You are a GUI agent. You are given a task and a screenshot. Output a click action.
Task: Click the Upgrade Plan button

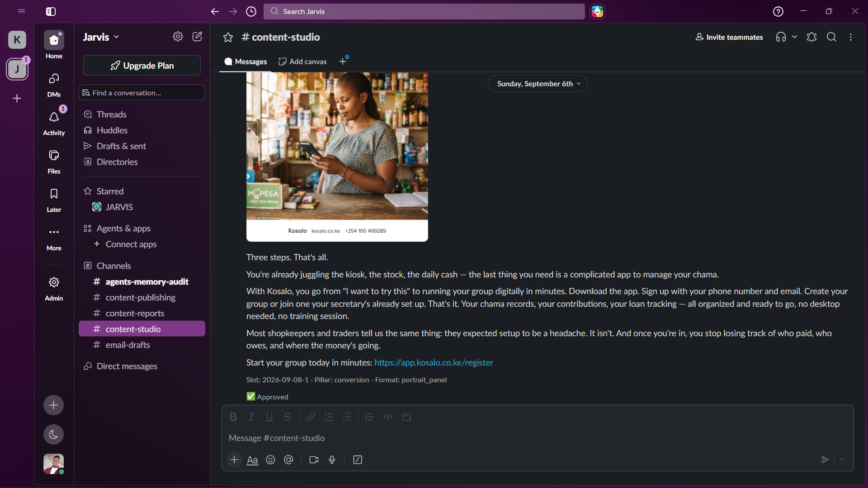[142, 66]
